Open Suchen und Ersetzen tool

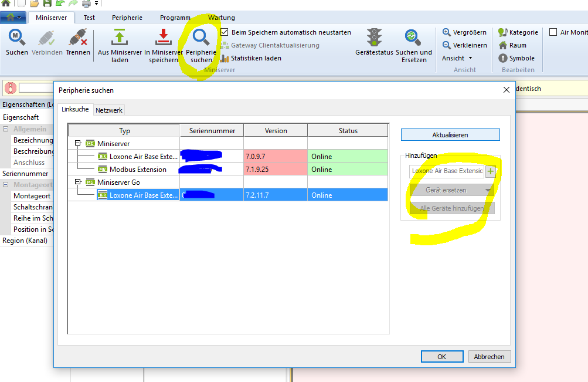coord(414,45)
